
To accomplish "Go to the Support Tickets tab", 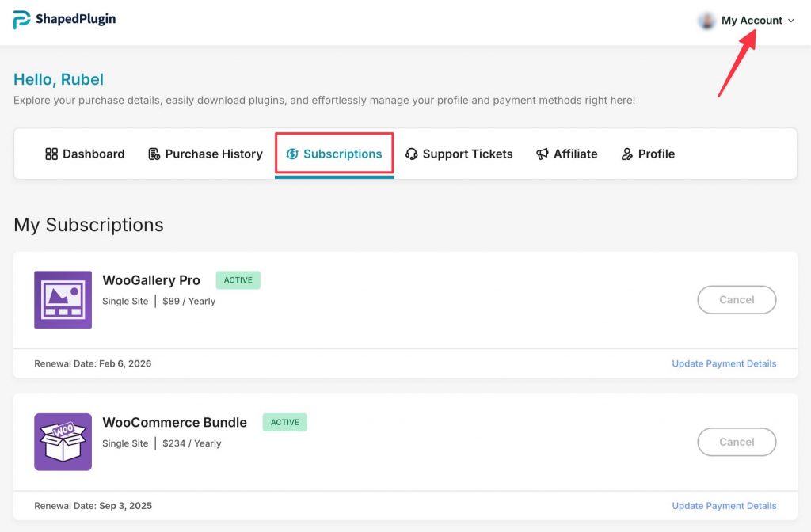I will (467, 154).
